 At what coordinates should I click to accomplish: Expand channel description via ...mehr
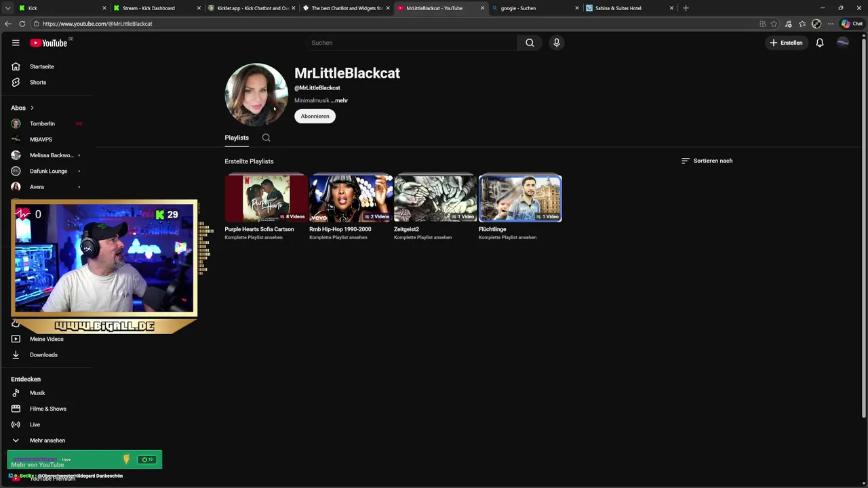tap(340, 100)
